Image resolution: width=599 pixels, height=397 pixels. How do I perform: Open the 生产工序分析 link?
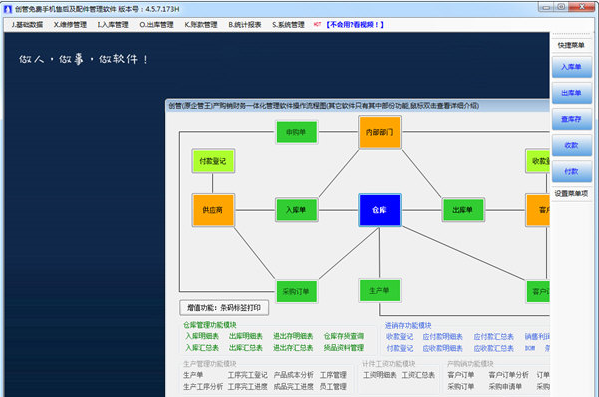203,386
